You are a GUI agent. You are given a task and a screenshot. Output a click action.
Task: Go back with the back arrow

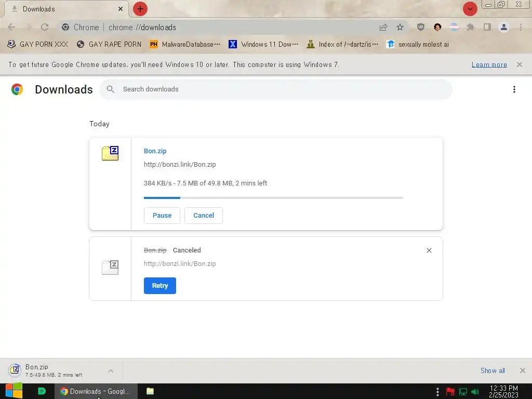point(11,27)
